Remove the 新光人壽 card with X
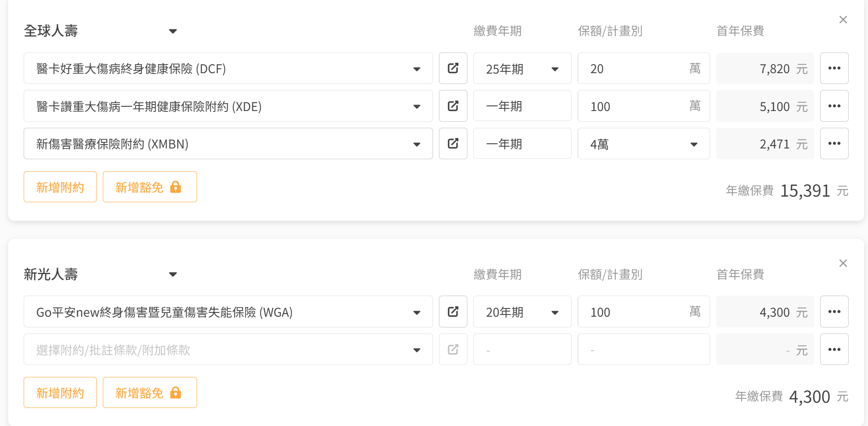868x426 pixels. 843,263
